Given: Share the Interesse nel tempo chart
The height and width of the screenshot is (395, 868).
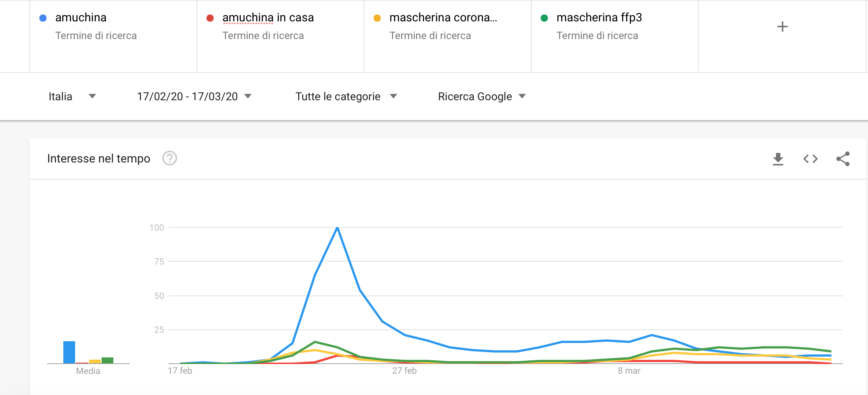Looking at the screenshot, I should [x=843, y=159].
